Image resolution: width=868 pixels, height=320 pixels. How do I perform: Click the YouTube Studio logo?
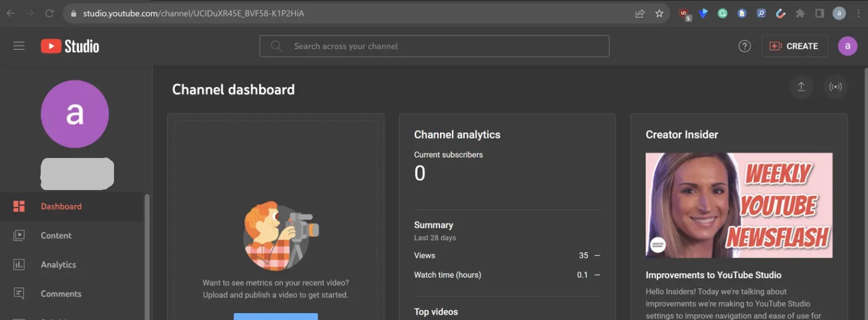(x=70, y=46)
